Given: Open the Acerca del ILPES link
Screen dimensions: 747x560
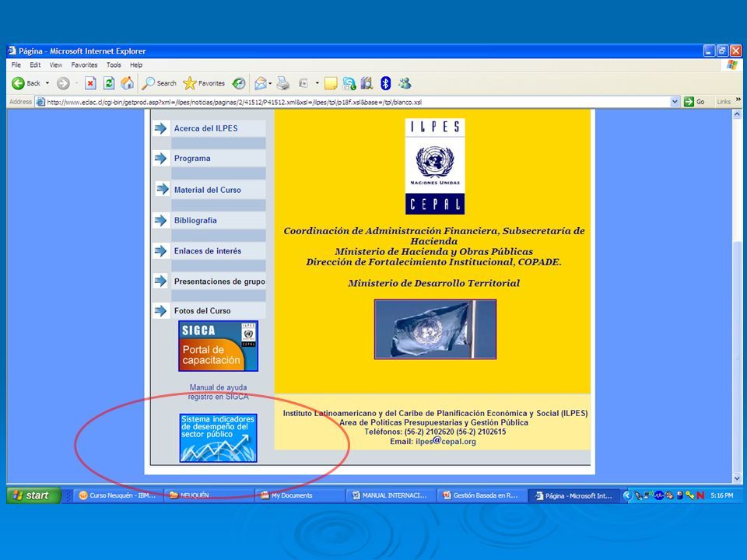Looking at the screenshot, I should pyautogui.click(x=205, y=128).
